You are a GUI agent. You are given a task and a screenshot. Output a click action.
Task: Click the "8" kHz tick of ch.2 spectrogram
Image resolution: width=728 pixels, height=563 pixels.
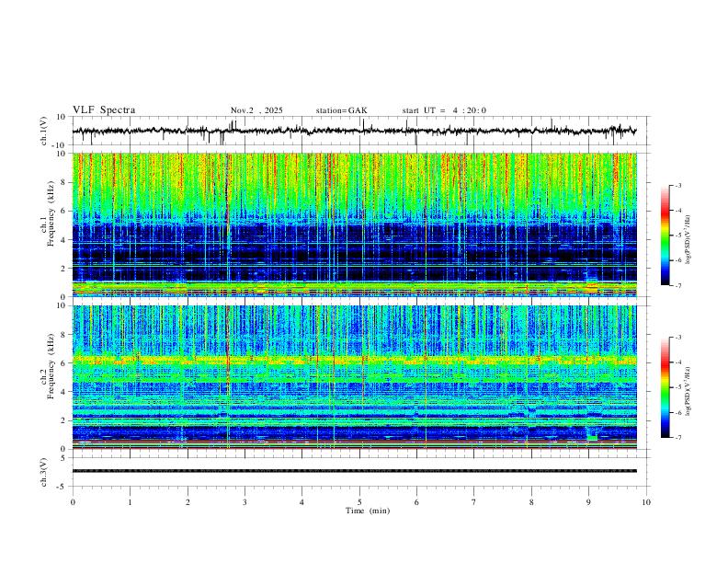click(x=64, y=335)
